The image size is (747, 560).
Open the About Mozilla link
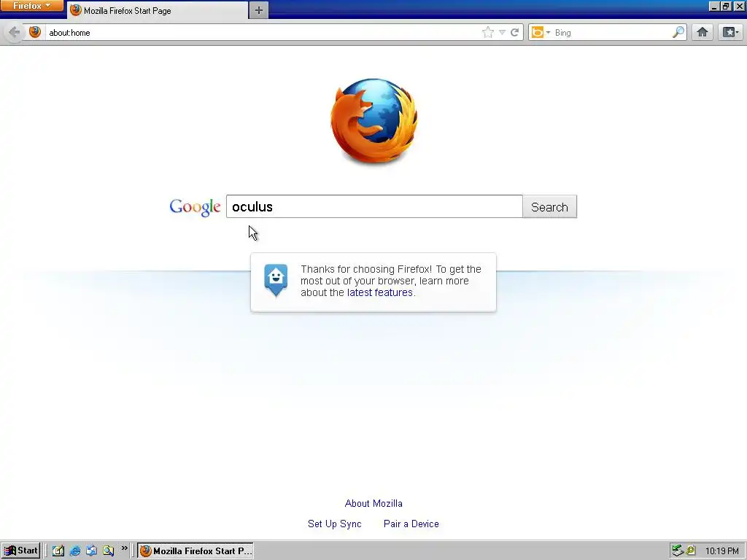(x=373, y=503)
